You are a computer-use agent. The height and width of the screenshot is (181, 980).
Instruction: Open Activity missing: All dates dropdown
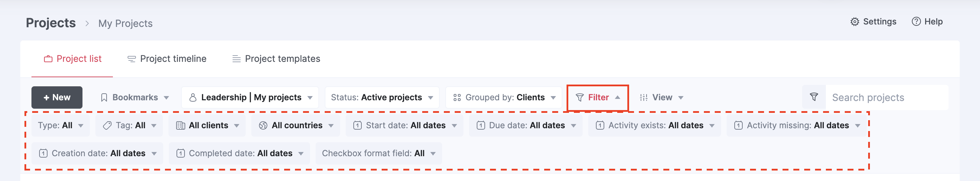tap(797, 125)
